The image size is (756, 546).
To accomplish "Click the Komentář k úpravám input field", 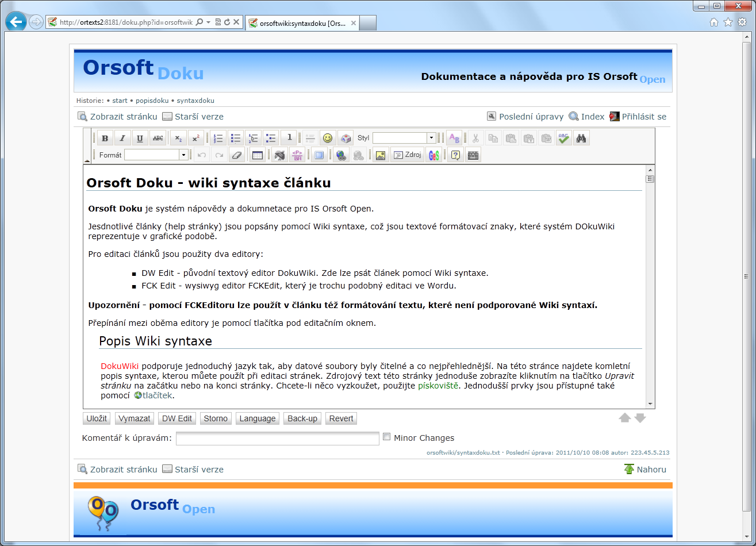I will point(277,439).
